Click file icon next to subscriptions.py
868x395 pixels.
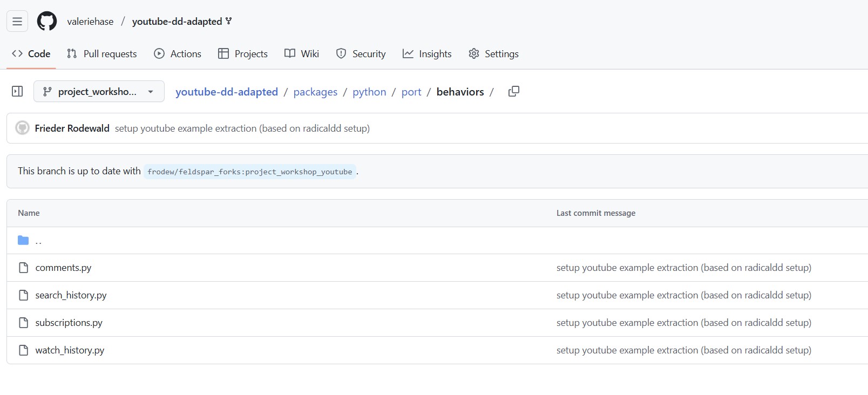point(23,323)
